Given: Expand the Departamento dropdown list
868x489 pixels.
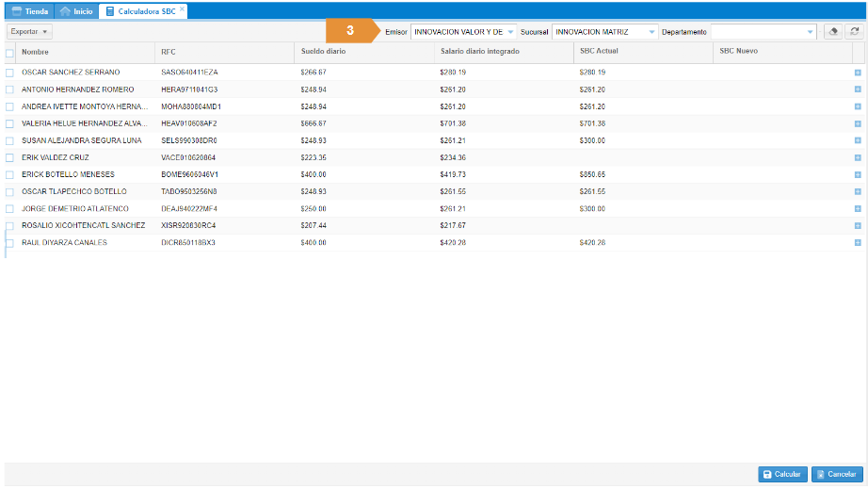Looking at the screenshot, I should pyautogui.click(x=810, y=32).
